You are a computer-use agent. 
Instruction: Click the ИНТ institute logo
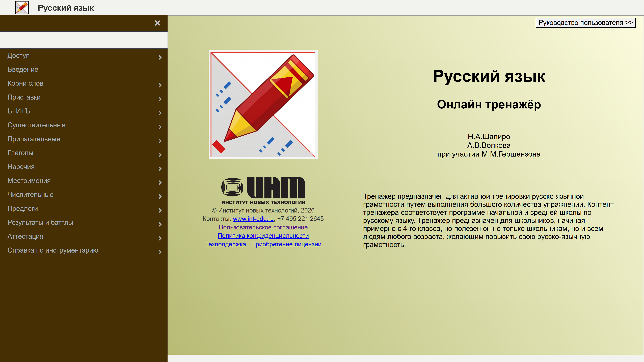[x=263, y=190]
